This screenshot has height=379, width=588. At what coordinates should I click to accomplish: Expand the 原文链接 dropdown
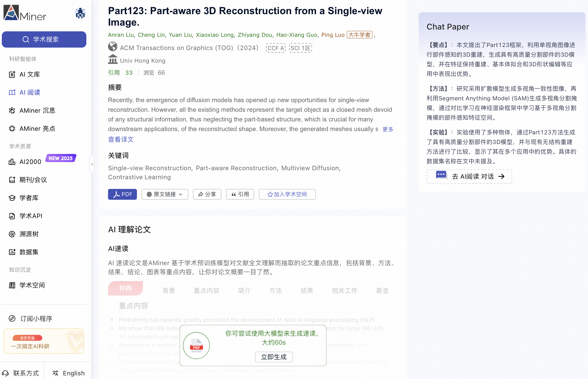click(165, 194)
